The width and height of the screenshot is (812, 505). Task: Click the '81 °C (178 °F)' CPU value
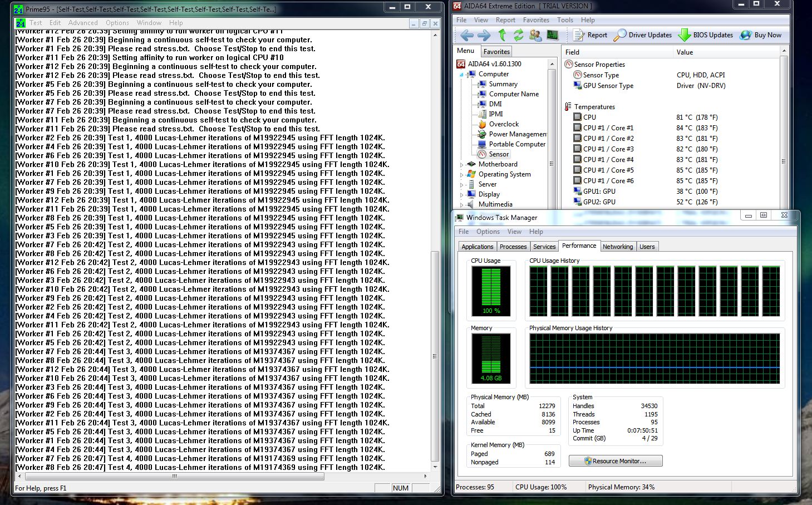[x=697, y=117]
